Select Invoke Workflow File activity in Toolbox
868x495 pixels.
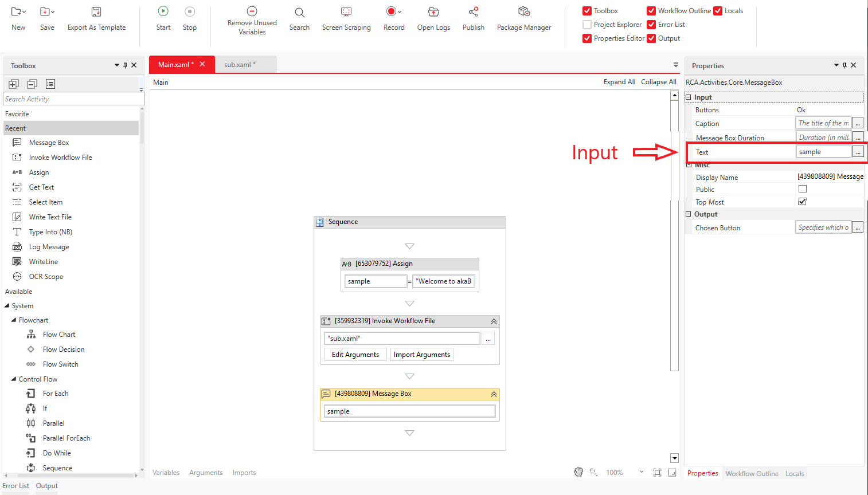[x=60, y=158]
